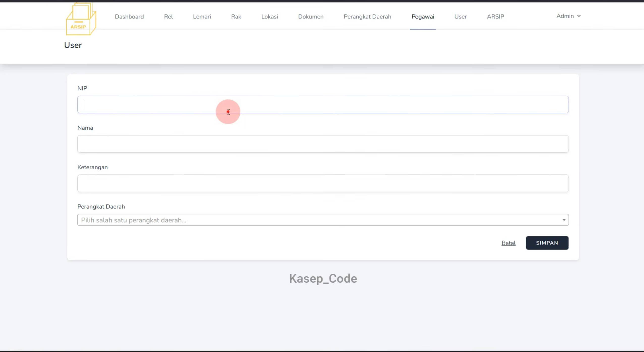Select the Pegawai navigation tab
This screenshot has height=352, width=644.
coord(423,17)
